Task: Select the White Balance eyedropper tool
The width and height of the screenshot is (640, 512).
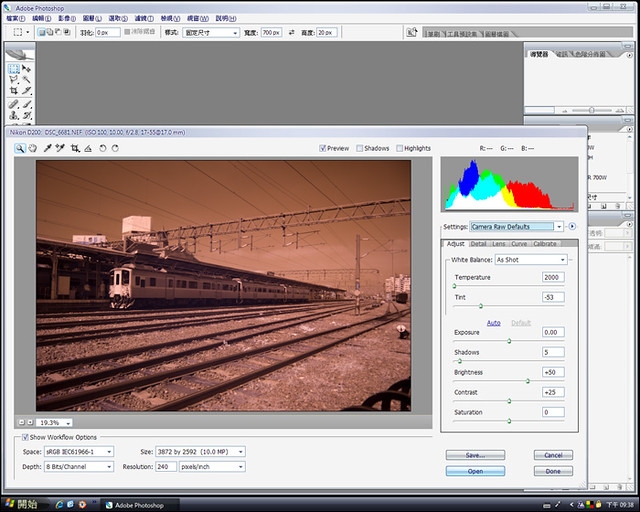Action: (x=47, y=148)
